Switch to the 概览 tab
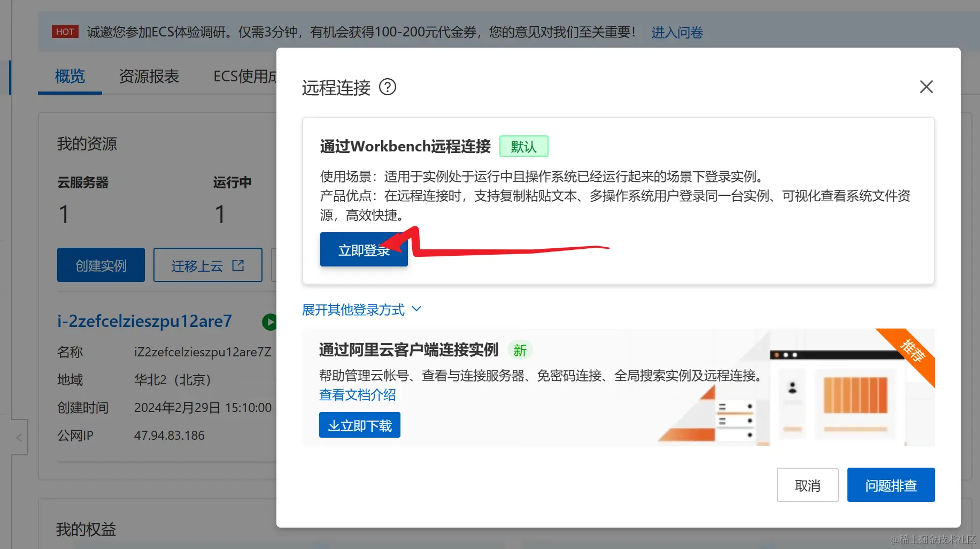The width and height of the screenshot is (980, 549). [70, 76]
